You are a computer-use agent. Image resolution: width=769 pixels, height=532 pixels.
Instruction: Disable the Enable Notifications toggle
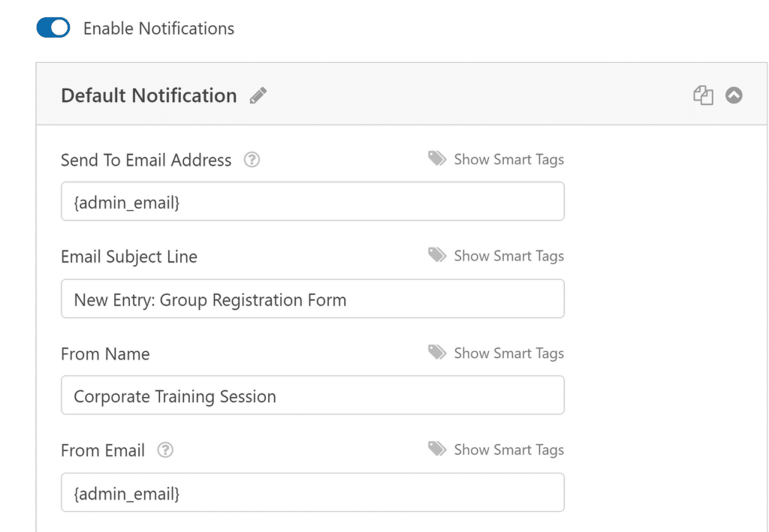click(x=53, y=27)
